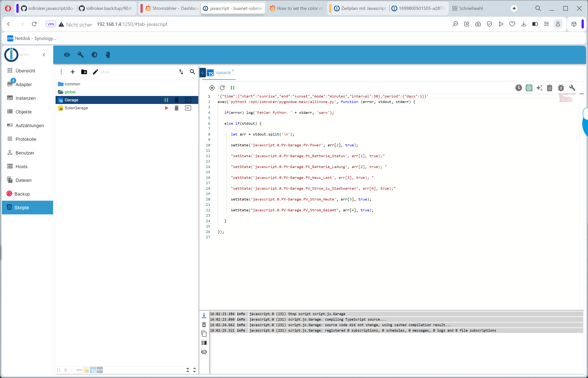Delete the SolarGarage script
The image size is (588, 378).
(176, 108)
